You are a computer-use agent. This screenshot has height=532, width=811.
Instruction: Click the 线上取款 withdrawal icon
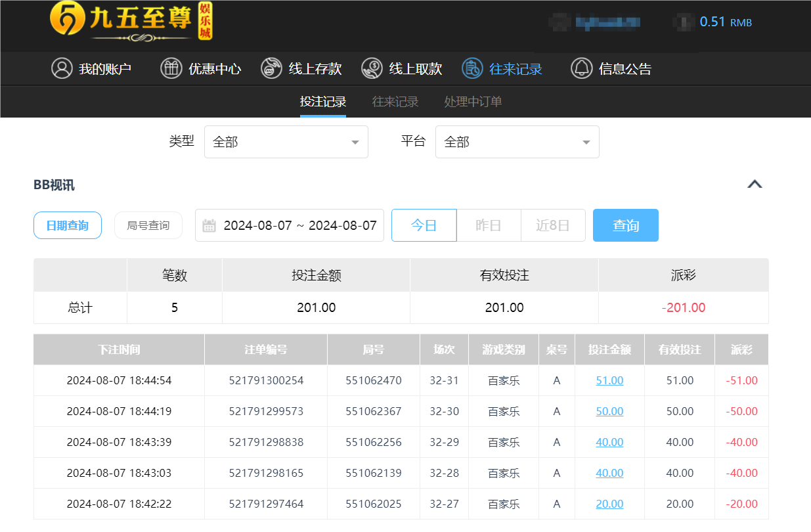pyautogui.click(x=372, y=68)
